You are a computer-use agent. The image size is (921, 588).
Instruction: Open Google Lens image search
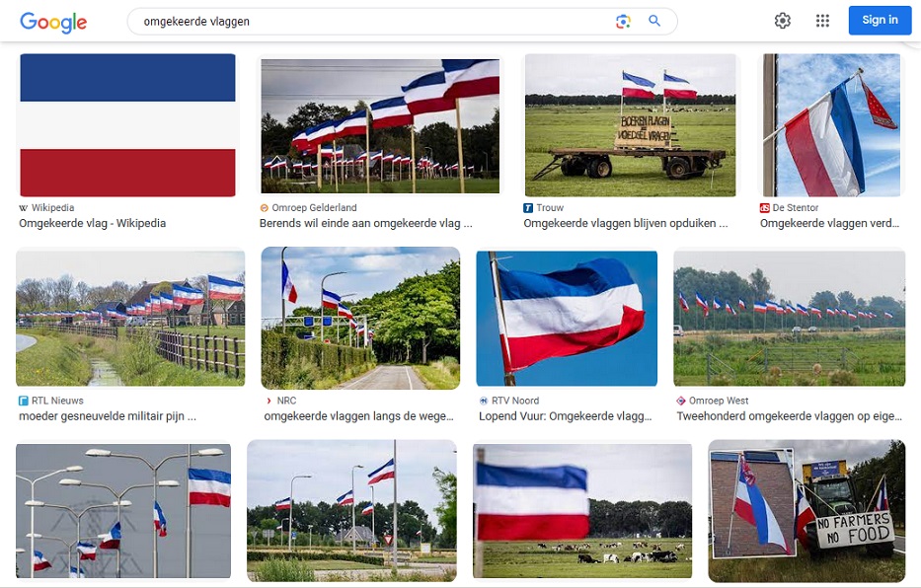click(623, 22)
